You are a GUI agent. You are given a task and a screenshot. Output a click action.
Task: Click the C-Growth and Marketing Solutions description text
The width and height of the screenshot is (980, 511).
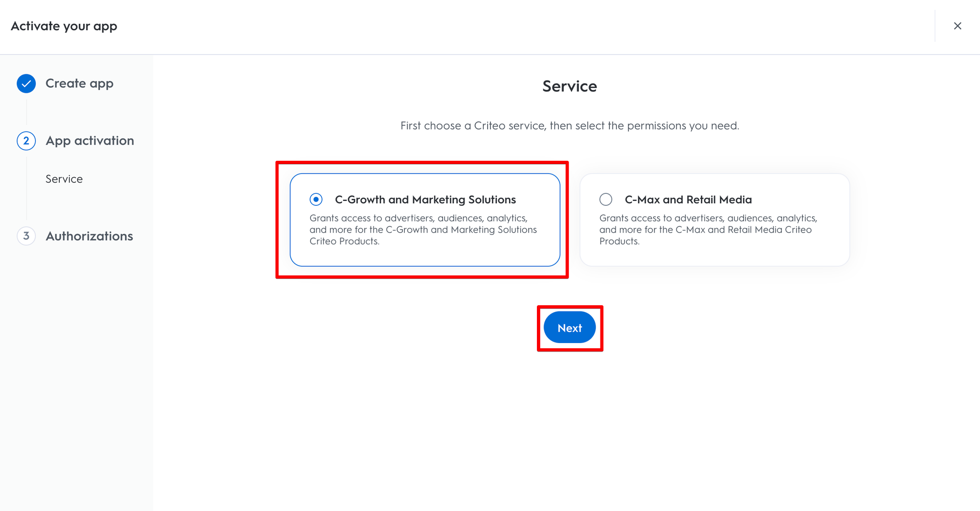pyautogui.click(x=423, y=230)
